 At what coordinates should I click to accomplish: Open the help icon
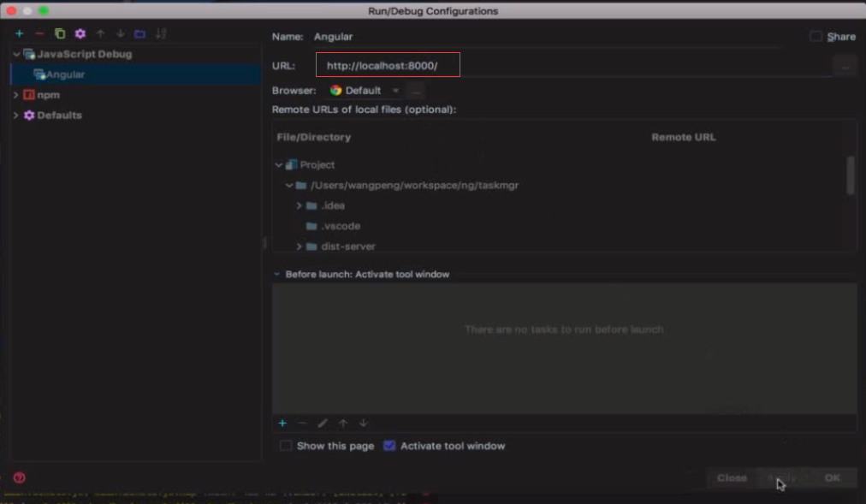[x=20, y=478]
